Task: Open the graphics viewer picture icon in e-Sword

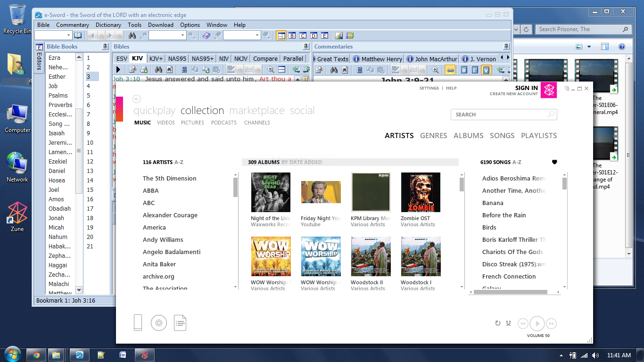Action: click(x=339, y=35)
